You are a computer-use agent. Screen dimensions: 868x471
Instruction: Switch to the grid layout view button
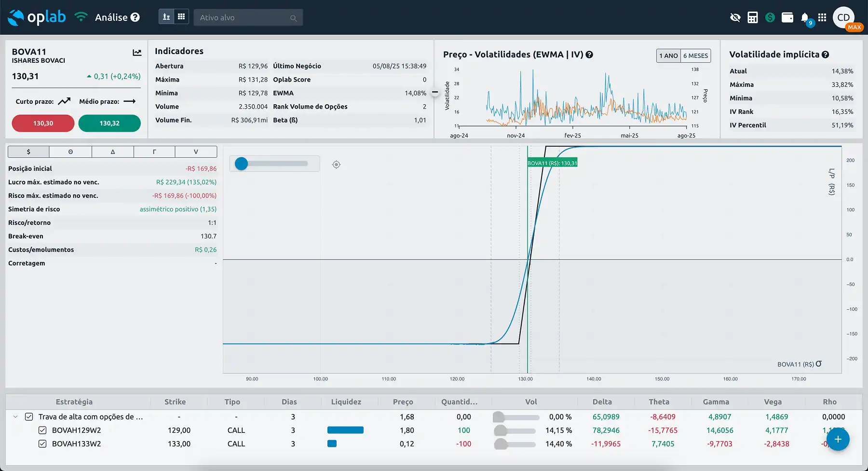pos(181,17)
